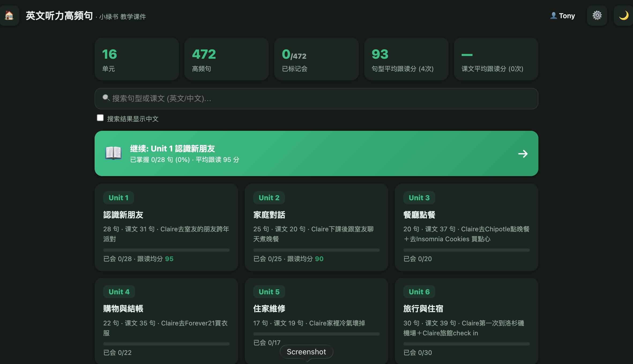This screenshot has height=364, width=633.
Task: Select the 認識新朋友 card title
Action: [x=123, y=215]
